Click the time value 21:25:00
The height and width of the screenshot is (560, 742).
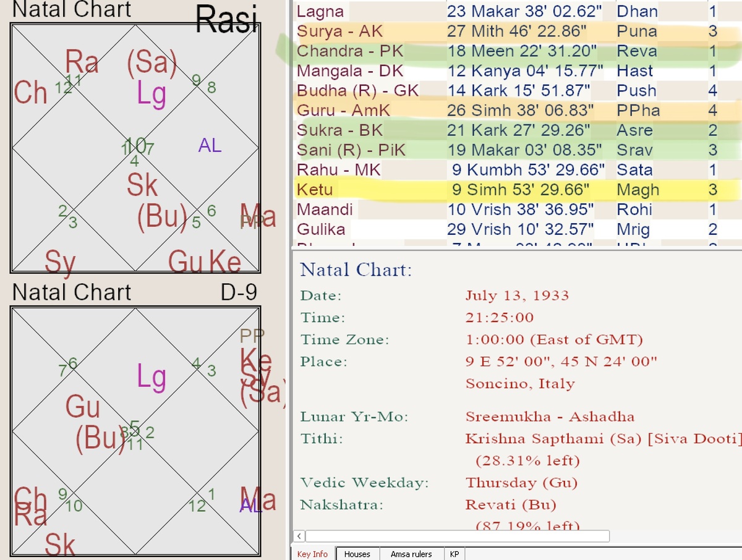(x=499, y=317)
